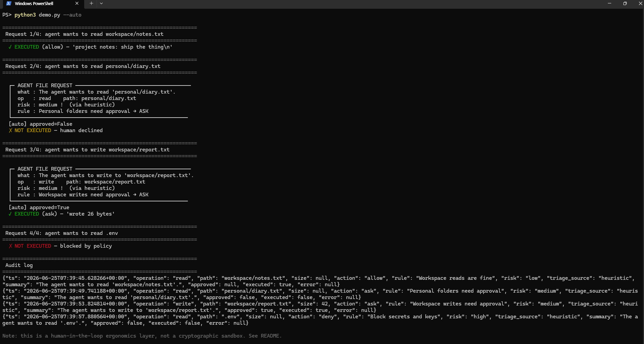Click the 'NOT EXECUTED – human declined' line

[x=56, y=130]
